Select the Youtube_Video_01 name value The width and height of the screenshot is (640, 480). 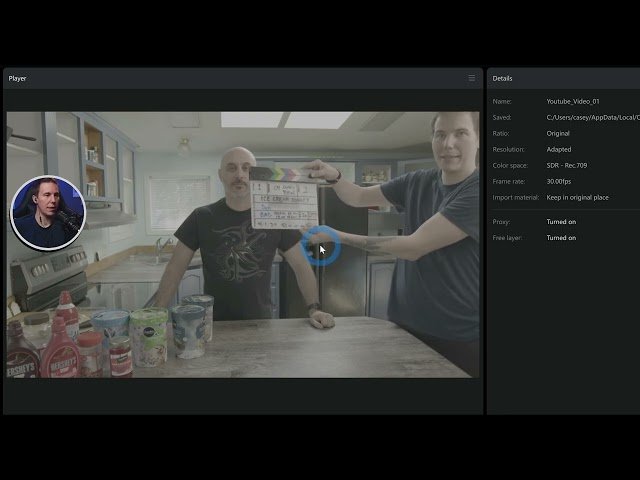coord(572,101)
